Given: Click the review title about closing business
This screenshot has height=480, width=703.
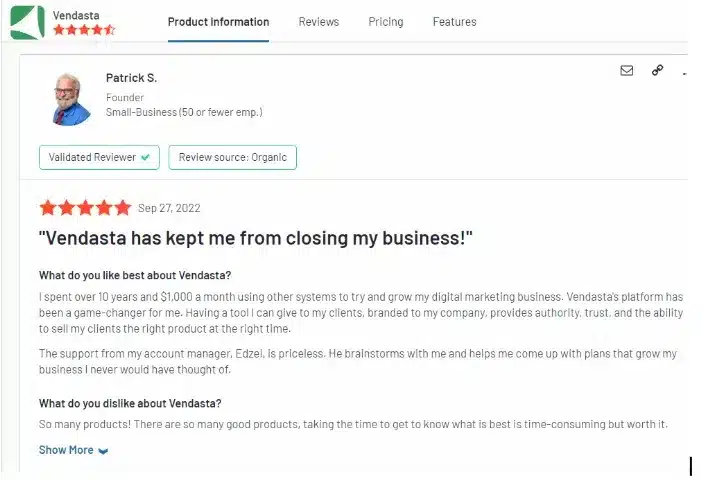Looking at the screenshot, I should point(255,238).
